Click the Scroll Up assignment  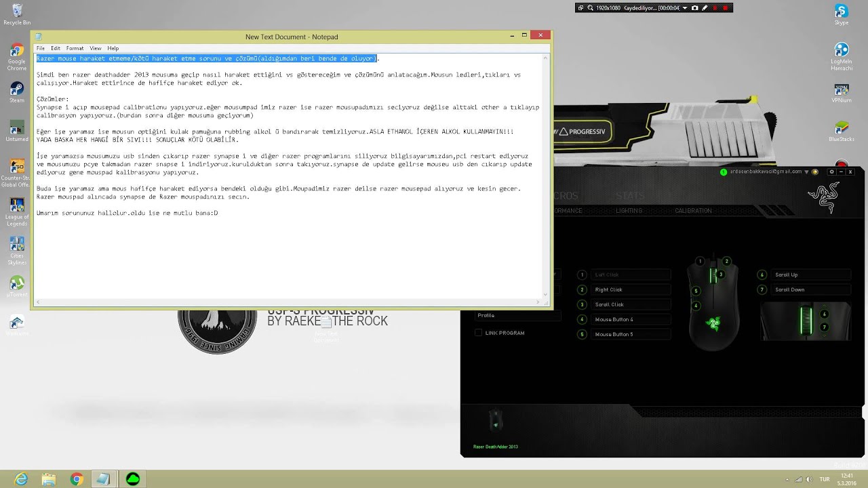tap(811, 274)
